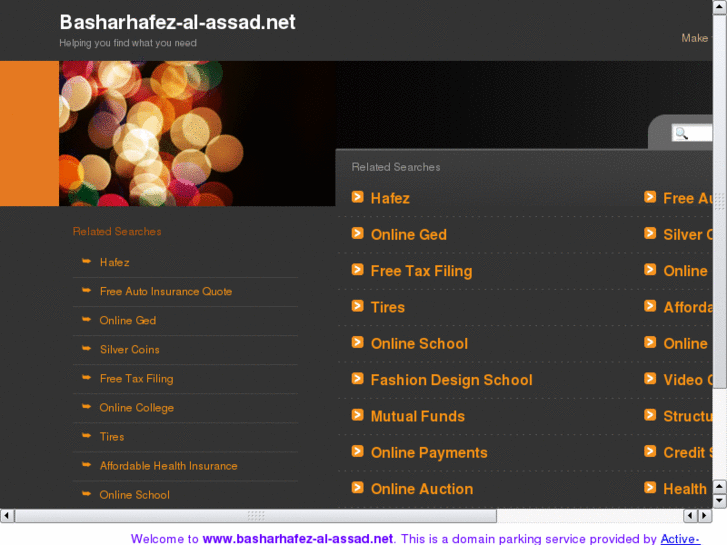Click the small arrow bullet beside Online College
Viewport: 727px width, 545px height.
coord(87,407)
